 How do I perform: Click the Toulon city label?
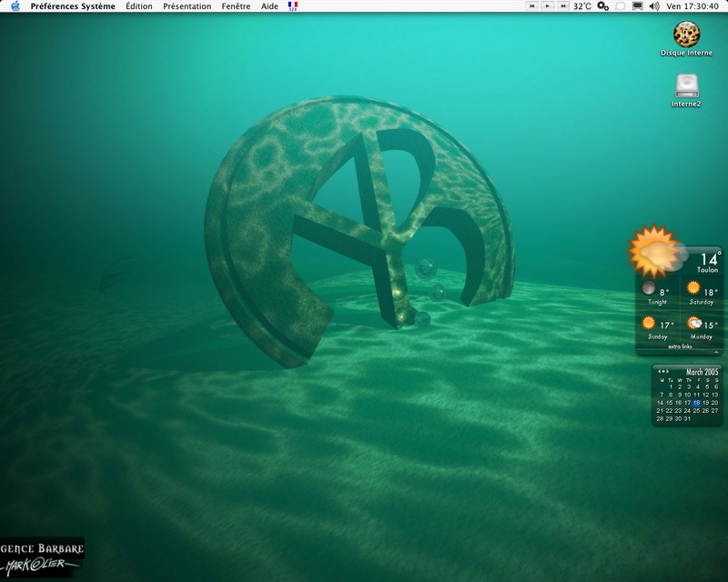(x=707, y=270)
